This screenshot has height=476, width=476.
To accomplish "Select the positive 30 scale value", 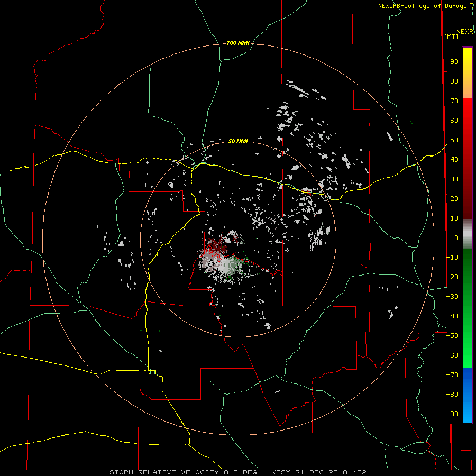I will [454, 179].
